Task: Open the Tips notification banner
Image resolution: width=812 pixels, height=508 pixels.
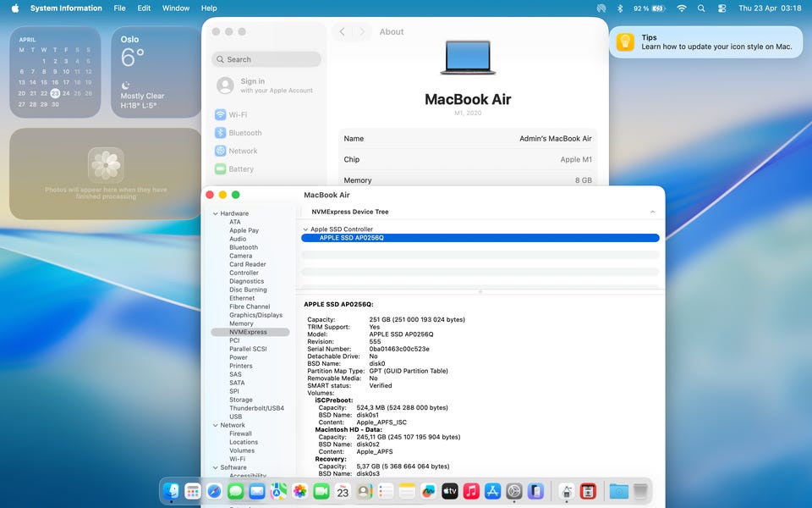Action: (705, 42)
